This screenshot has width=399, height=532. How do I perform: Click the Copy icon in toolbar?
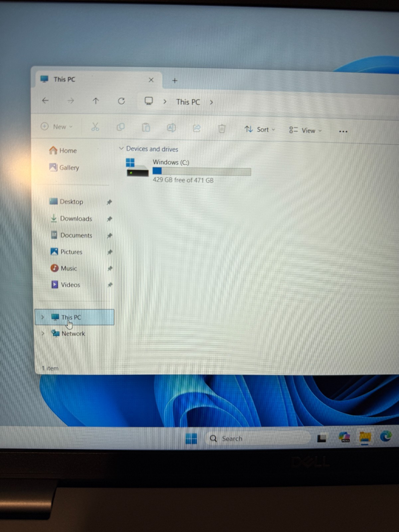(121, 127)
